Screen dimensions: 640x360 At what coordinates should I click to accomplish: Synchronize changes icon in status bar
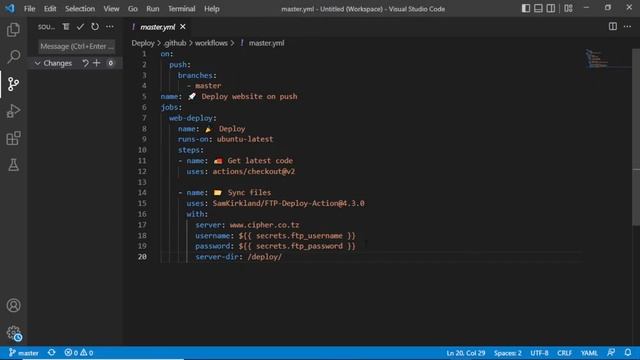(51, 353)
